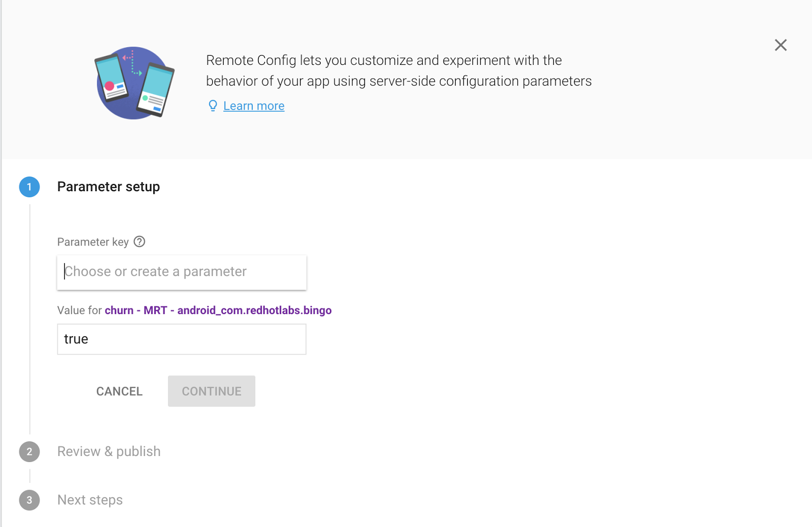Go to the Review & publish step

[109, 451]
